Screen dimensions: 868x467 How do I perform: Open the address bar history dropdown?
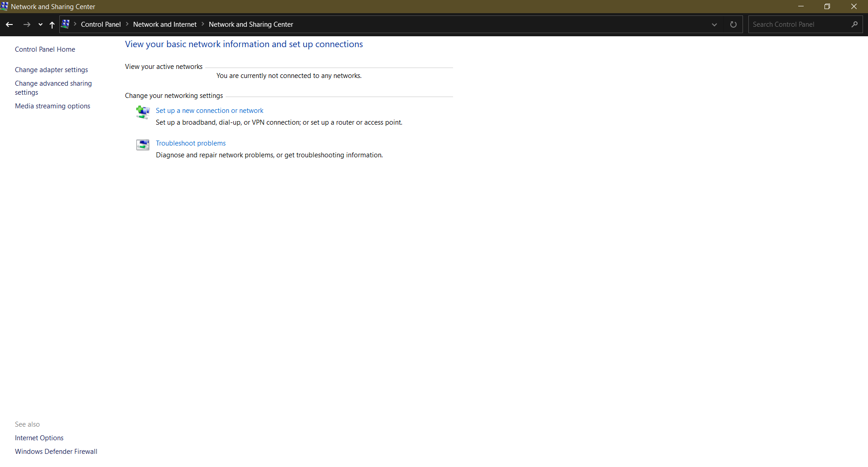click(714, 24)
